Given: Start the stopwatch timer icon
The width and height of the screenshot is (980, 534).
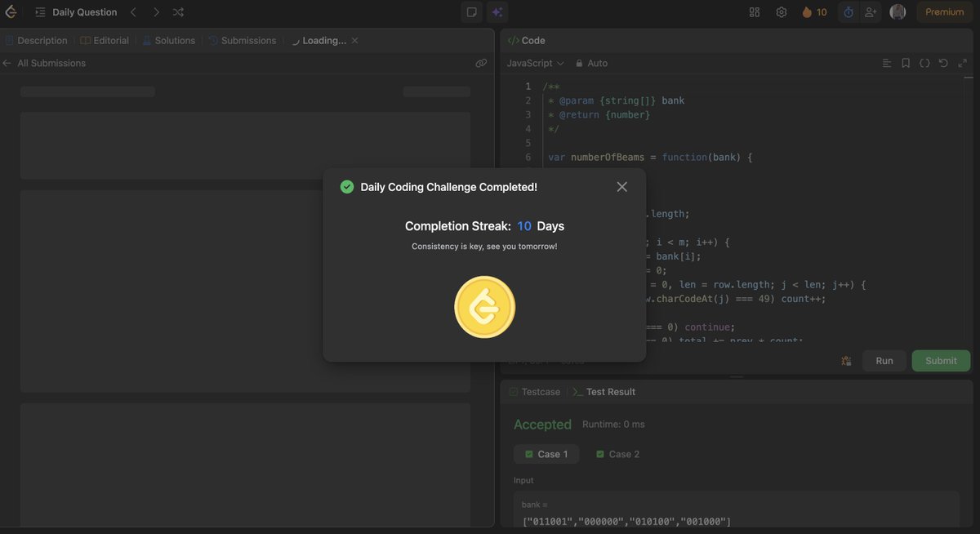Looking at the screenshot, I should [849, 12].
